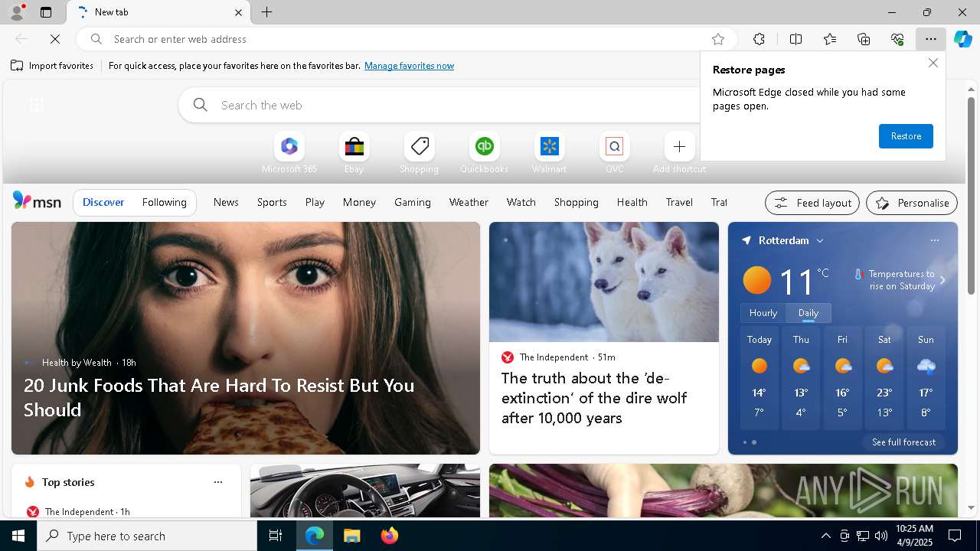Open the Feed layout button
The image size is (980, 551).
(812, 203)
